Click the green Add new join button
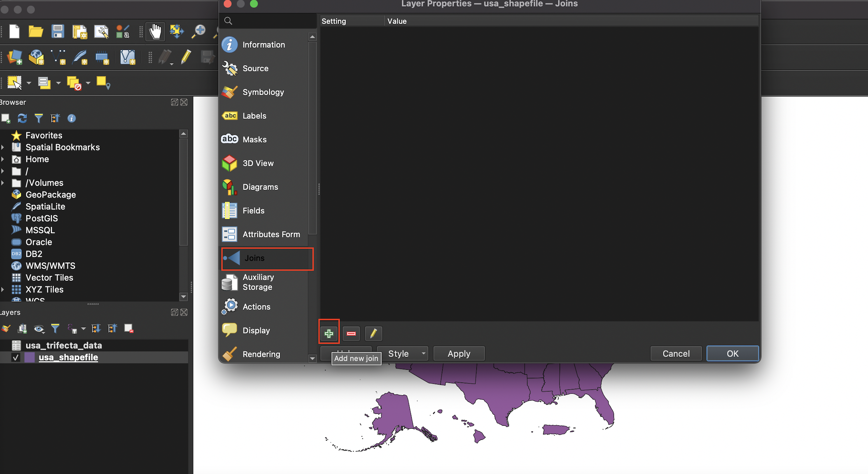Image resolution: width=868 pixels, height=474 pixels. click(x=329, y=333)
